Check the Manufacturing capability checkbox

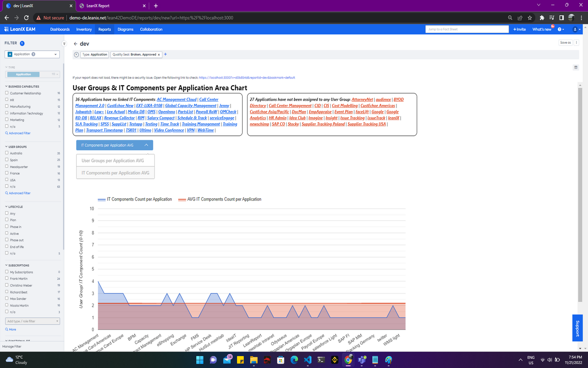[6, 106]
